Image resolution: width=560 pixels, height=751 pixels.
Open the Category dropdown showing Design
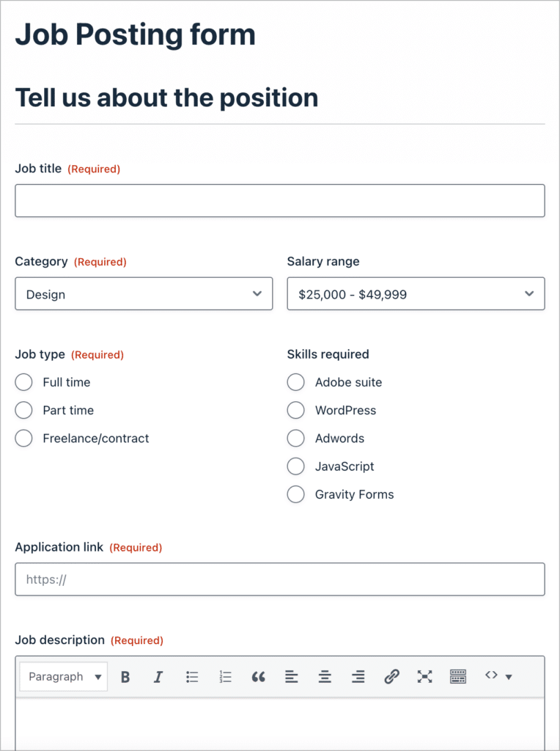pos(144,293)
